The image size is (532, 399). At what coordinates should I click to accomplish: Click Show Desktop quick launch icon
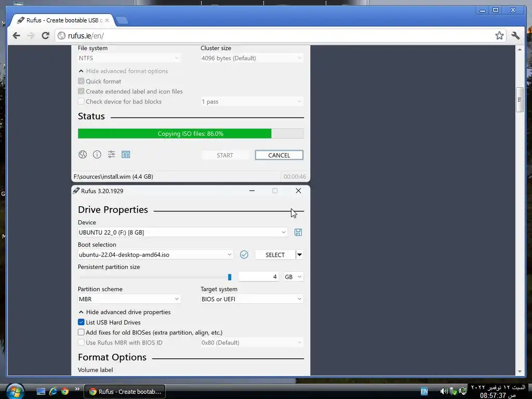point(41,392)
